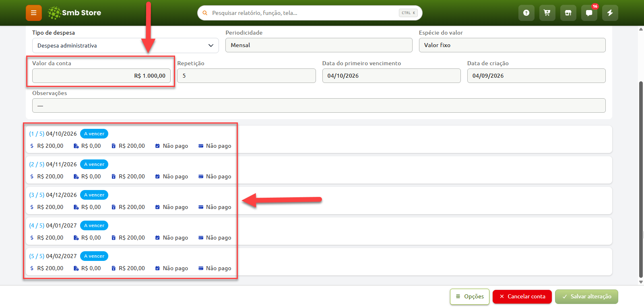Click the Data de criação field
This screenshot has height=308, width=644.
click(x=537, y=76)
